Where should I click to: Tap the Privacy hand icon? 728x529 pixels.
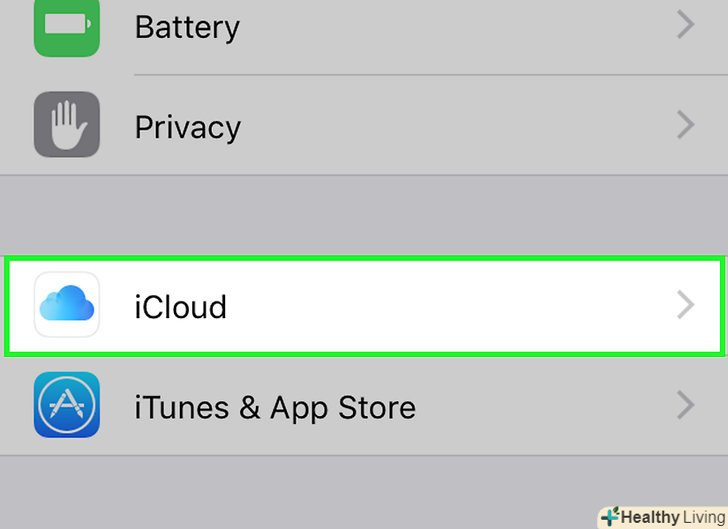[66, 125]
